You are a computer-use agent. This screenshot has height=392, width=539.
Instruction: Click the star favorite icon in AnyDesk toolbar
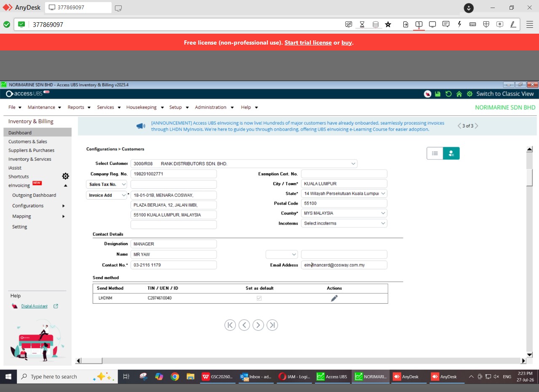coord(388,24)
